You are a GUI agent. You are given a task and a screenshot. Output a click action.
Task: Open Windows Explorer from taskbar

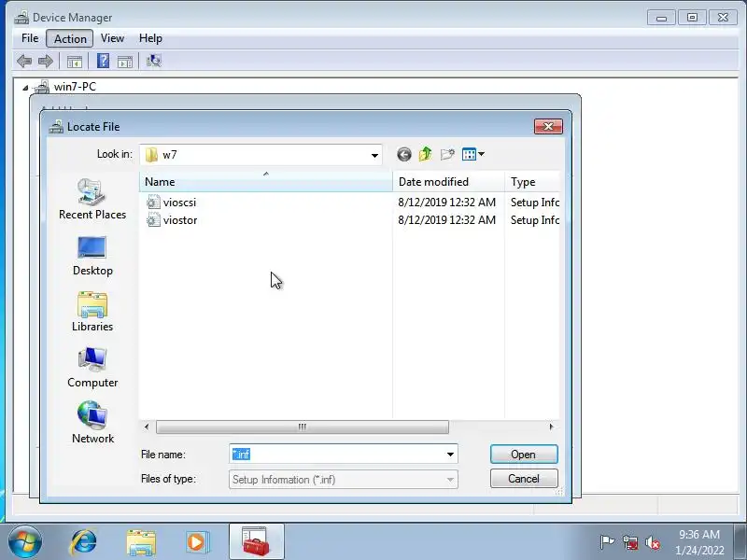tap(141, 542)
